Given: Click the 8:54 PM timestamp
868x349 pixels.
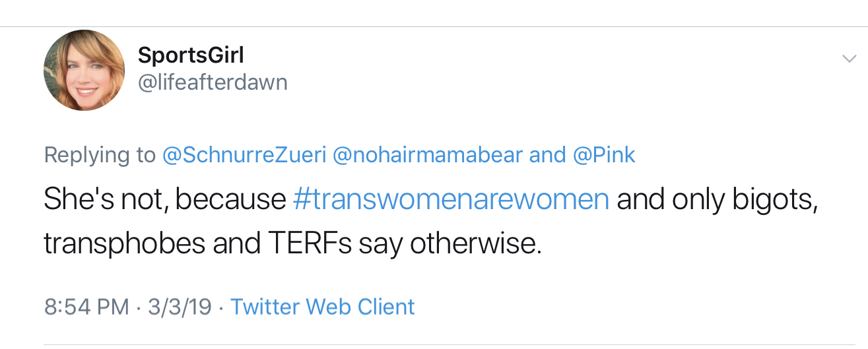Looking at the screenshot, I should pyautogui.click(x=86, y=307).
